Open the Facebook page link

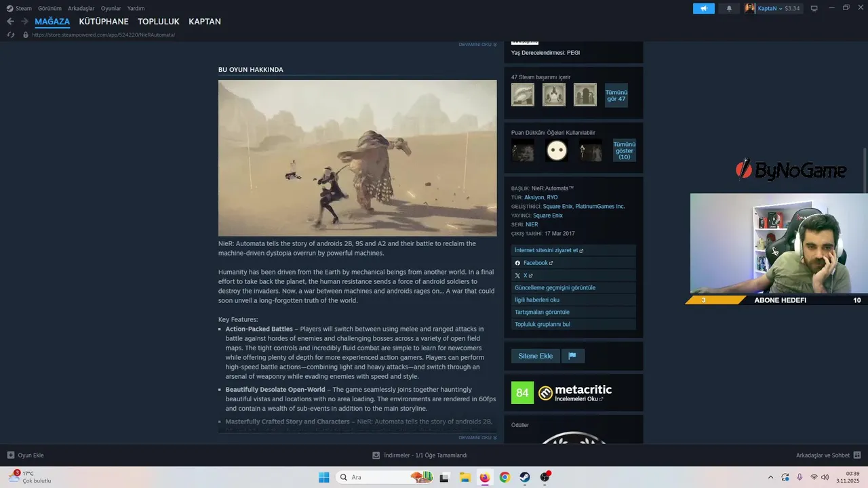point(574,262)
